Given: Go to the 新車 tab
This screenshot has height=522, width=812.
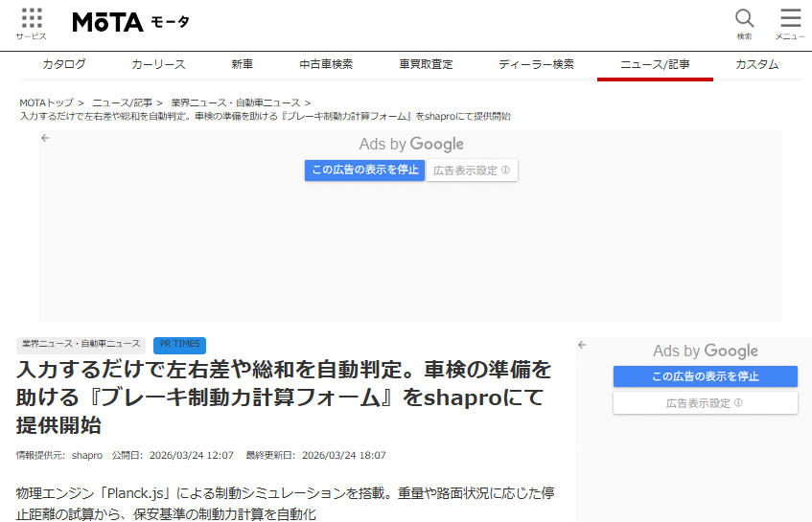Looking at the screenshot, I should coord(242,64).
